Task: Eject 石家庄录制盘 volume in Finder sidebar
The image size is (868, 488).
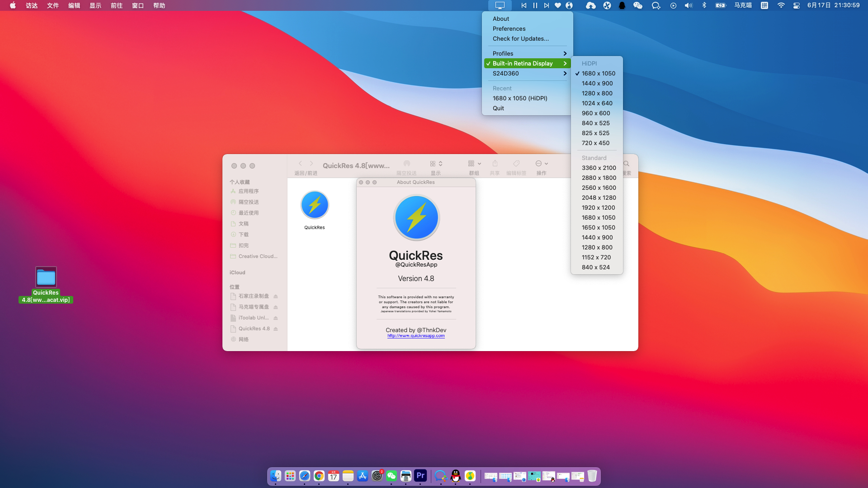Action: (276, 296)
